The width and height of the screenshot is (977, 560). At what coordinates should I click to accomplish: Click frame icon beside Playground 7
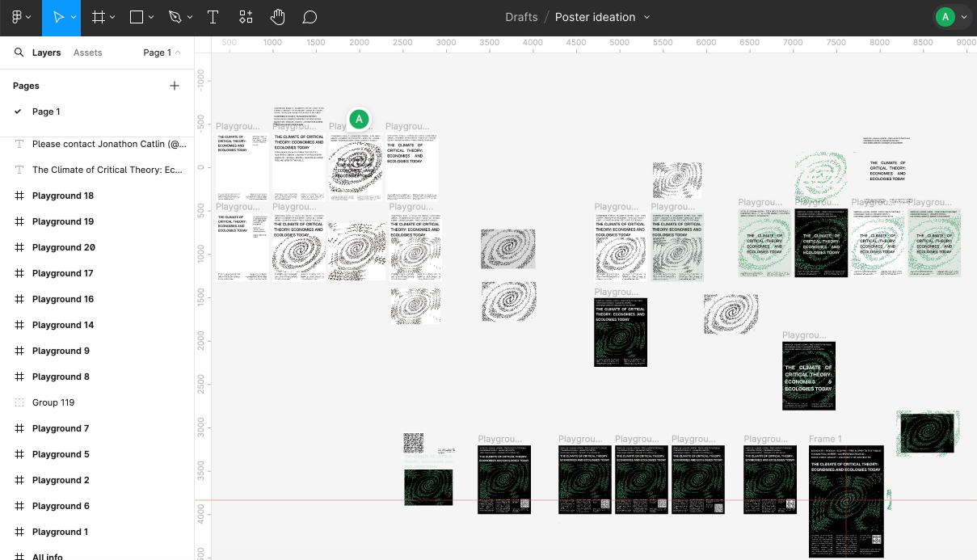[x=19, y=428]
